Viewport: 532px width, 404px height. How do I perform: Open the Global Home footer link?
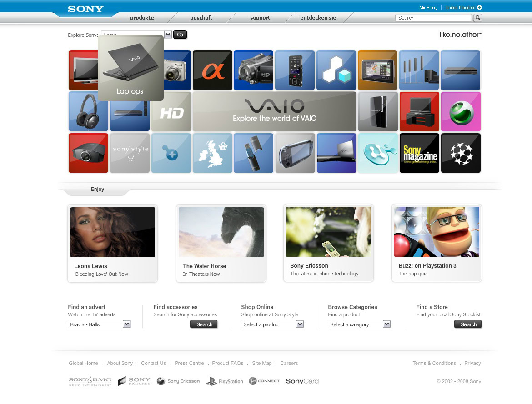(x=84, y=363)
